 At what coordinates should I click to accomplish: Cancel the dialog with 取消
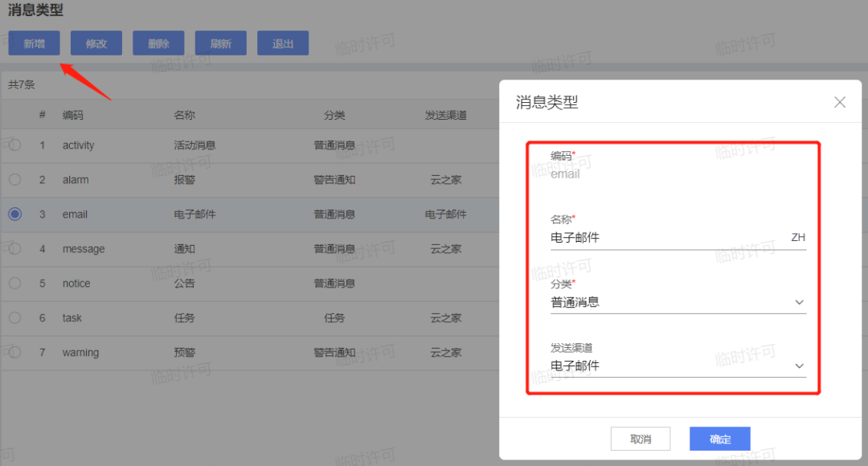coord(641,439)
